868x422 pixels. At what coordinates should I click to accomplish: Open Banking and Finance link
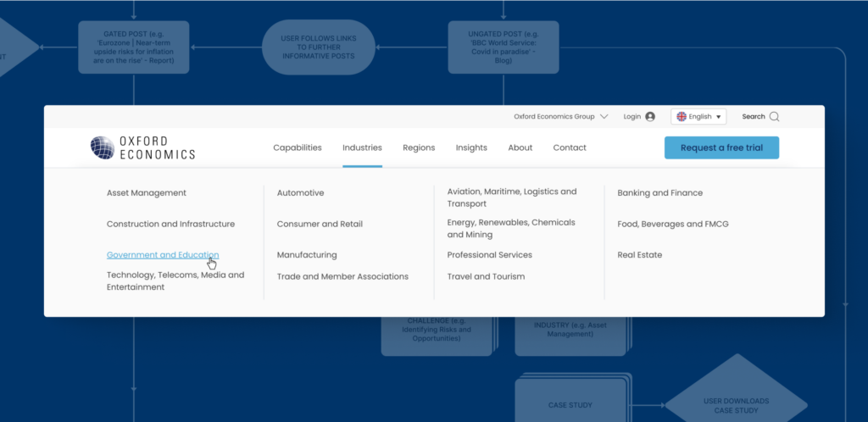[659, 193]
